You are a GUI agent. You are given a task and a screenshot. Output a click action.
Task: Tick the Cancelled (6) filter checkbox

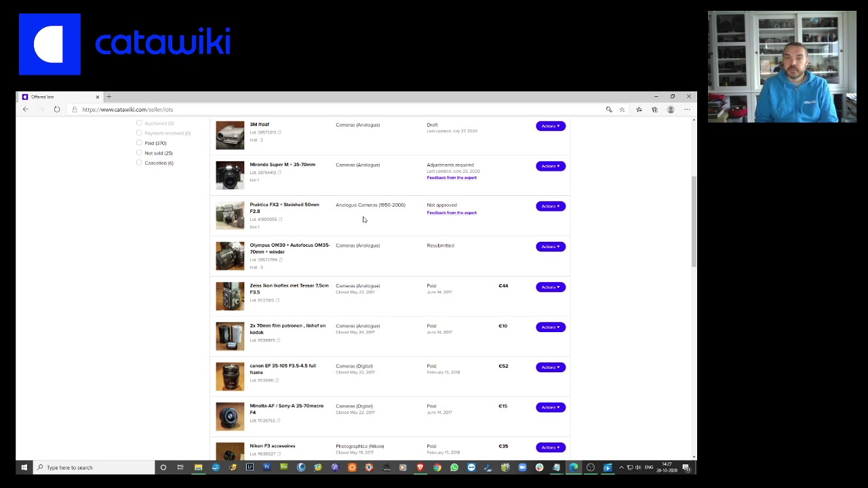(139, 163)
